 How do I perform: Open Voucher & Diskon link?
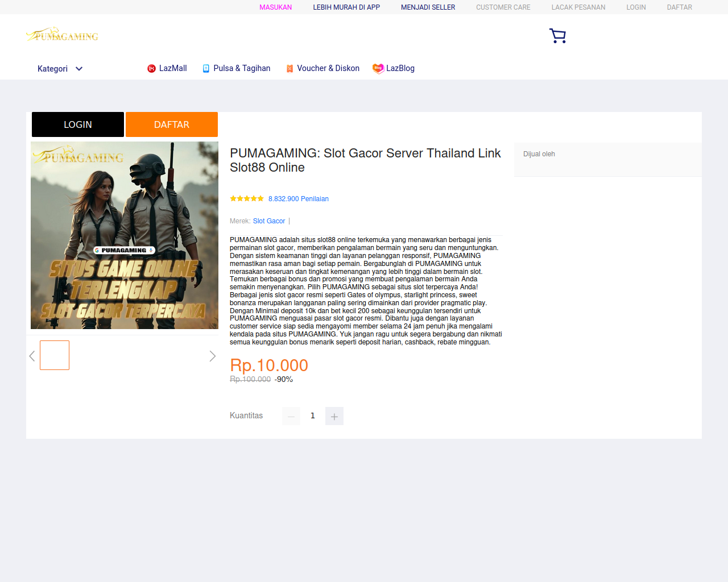tap(328, 68)
